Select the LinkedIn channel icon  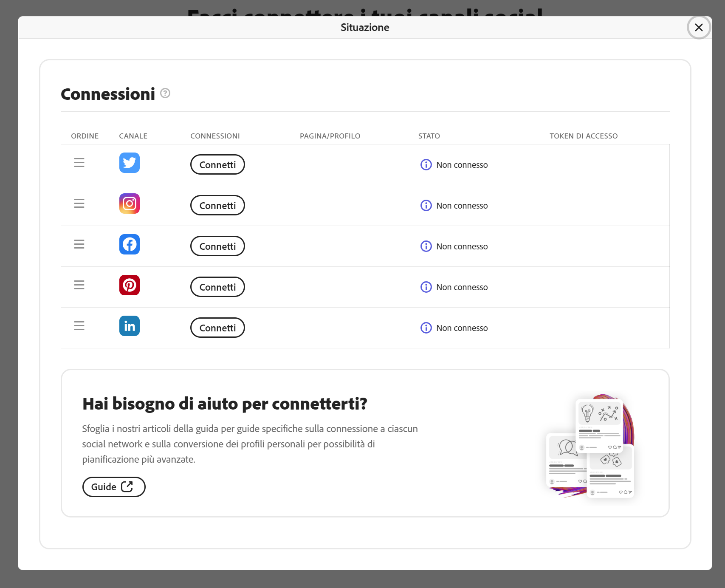pos(129,326)
